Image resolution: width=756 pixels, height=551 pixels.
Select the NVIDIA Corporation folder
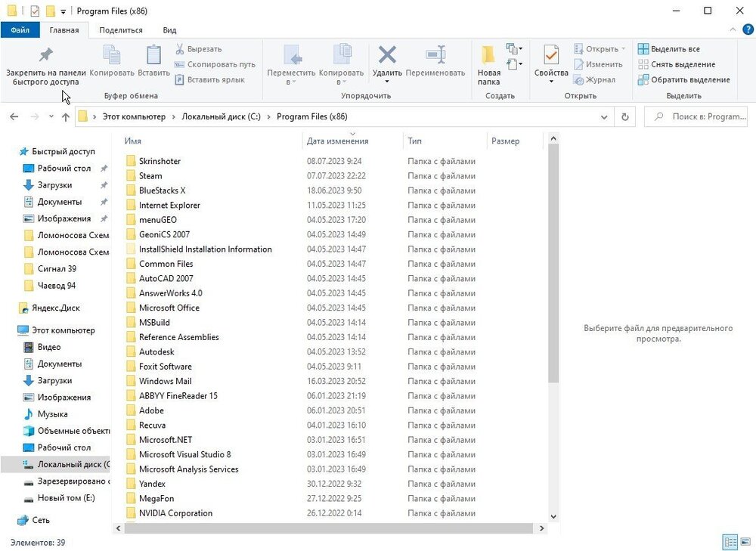(x=175, y=513)
